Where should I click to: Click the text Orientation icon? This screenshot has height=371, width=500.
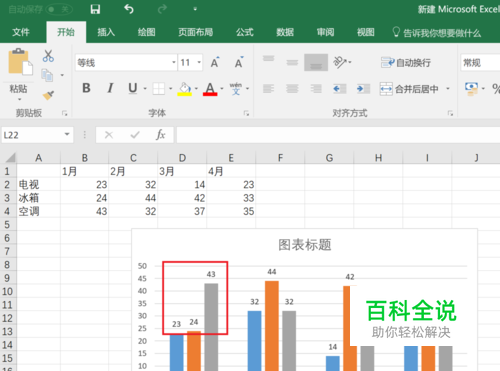[341, 62]
